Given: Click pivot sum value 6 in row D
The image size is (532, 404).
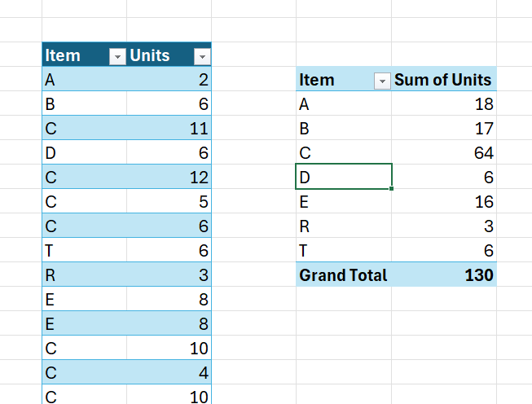Looking at the screenshot, I should [444, 177].
